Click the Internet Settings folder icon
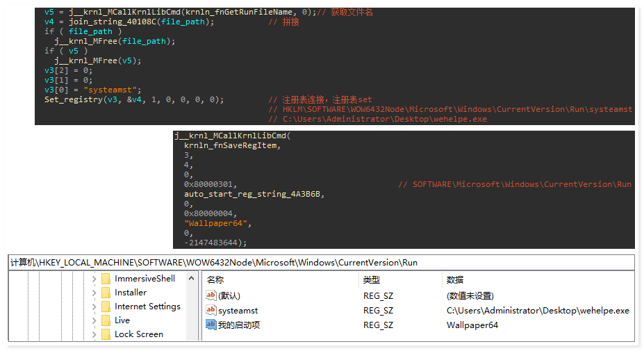This screenshot has height=351, width=644. tap(106, 307)
